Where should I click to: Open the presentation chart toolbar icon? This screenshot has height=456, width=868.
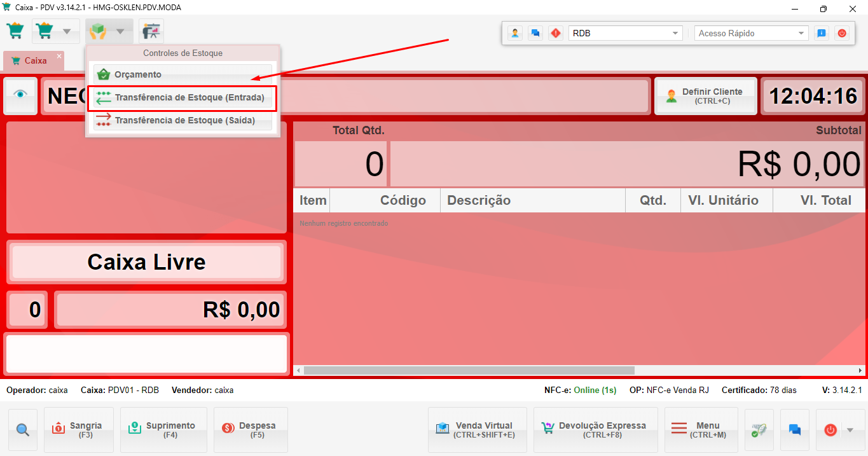point(151,31)
